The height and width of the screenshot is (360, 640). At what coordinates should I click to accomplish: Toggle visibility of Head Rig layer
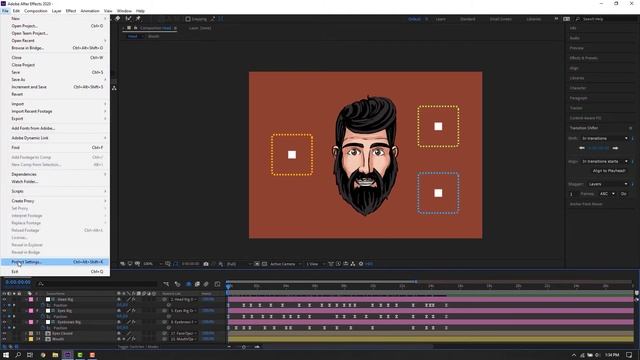pos(4,299)
